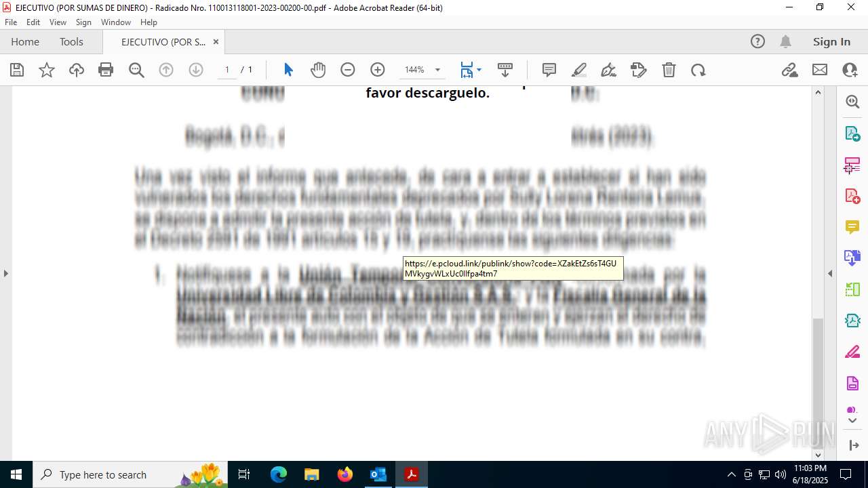Activate the Hand pan tool
This screenshot has height=488, width=868.
coord(318,70)
